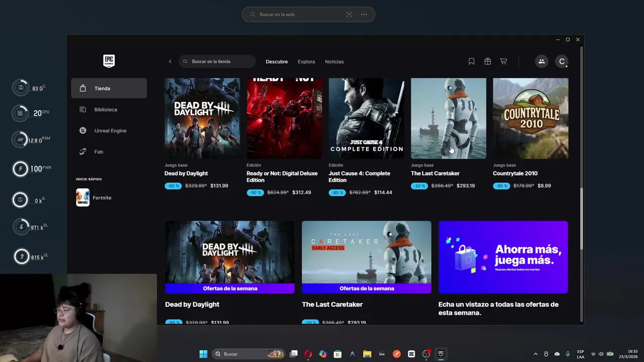The height and width of the screenshot is (362, 644).
Task: Launch Fortnite from quick launch icon
Action: [83, 198]
